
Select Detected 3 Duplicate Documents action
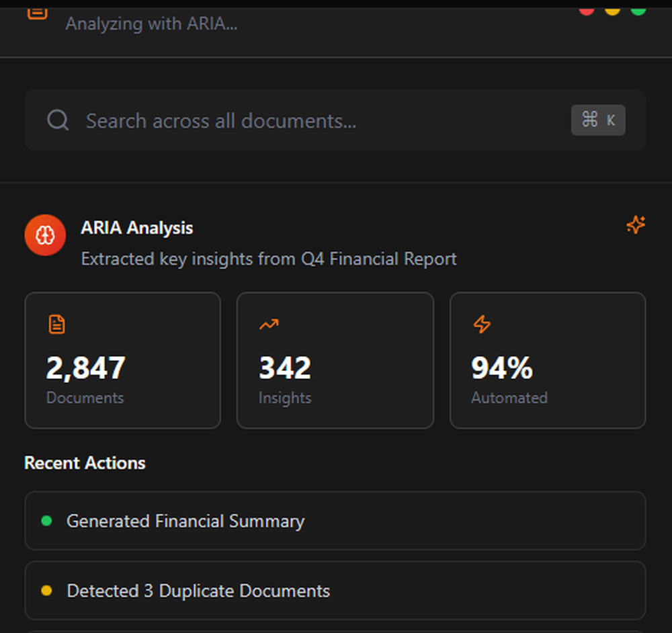click(335, 591)
